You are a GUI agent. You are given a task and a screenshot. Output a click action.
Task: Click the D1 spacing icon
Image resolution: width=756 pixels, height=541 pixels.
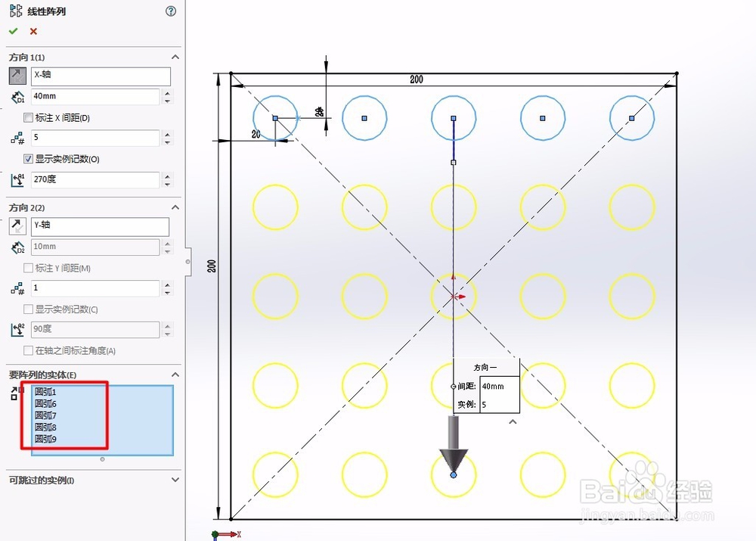coord(18,97)
